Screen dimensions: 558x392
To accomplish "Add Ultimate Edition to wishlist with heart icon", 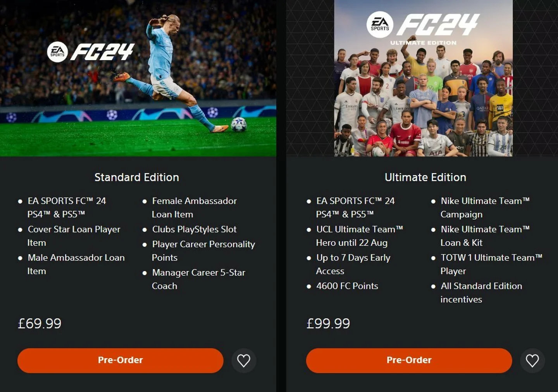I will (x=532, y=361).
